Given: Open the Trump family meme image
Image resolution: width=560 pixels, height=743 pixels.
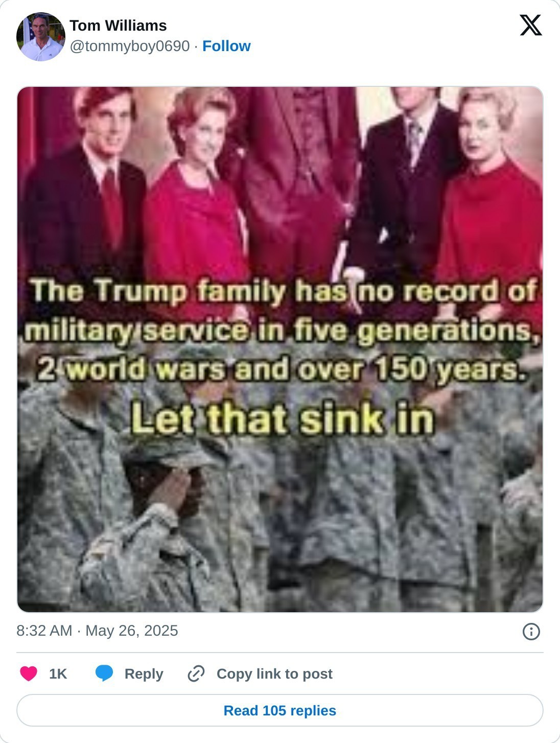Looking at the screenshot, I should tap(280, 350).
